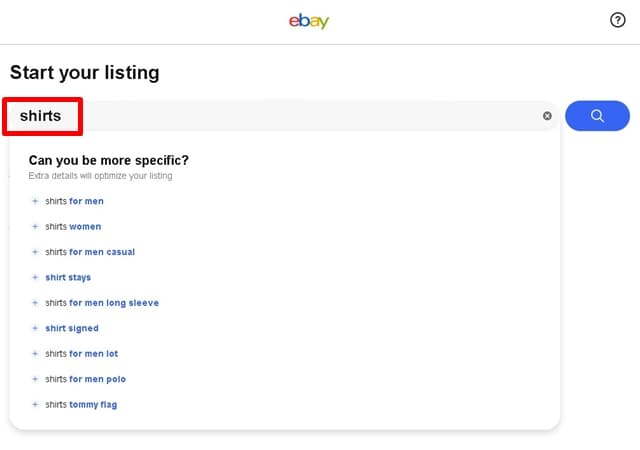Click into the 'shirts' search input field
This screenshot has height=450, width=640.
(x=300, y=116)
